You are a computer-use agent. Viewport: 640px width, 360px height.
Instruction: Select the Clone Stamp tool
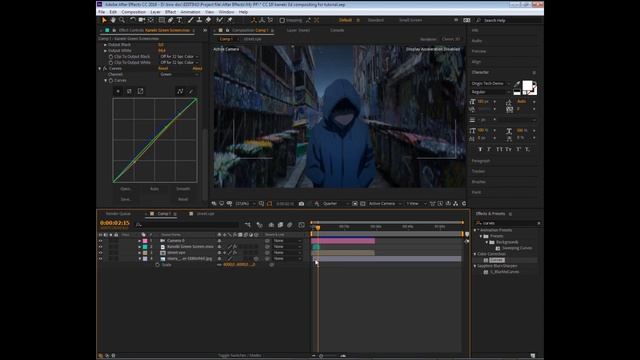(x=199, y=20)
